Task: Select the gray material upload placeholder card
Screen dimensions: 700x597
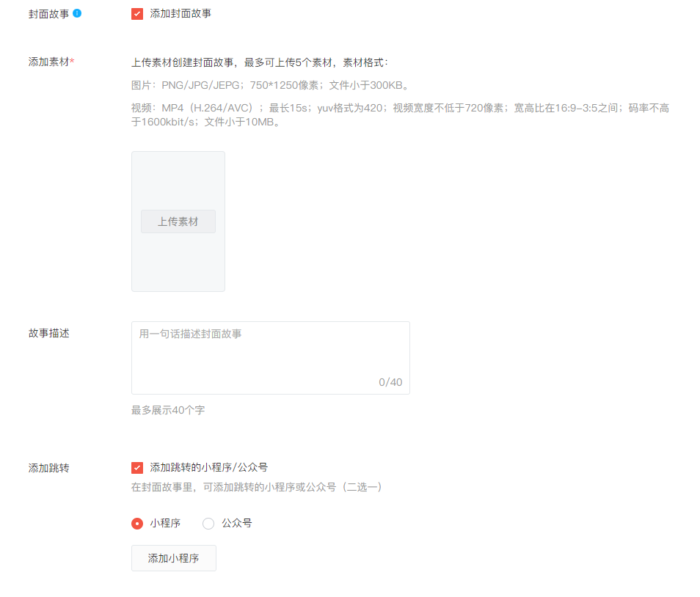Action: (178, 221)
